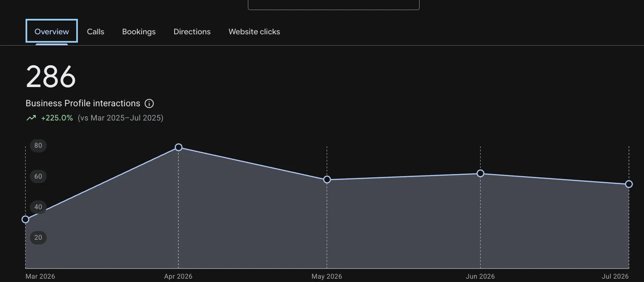Click the +225.0% change value
644x282 pixels.
[57, 118]
